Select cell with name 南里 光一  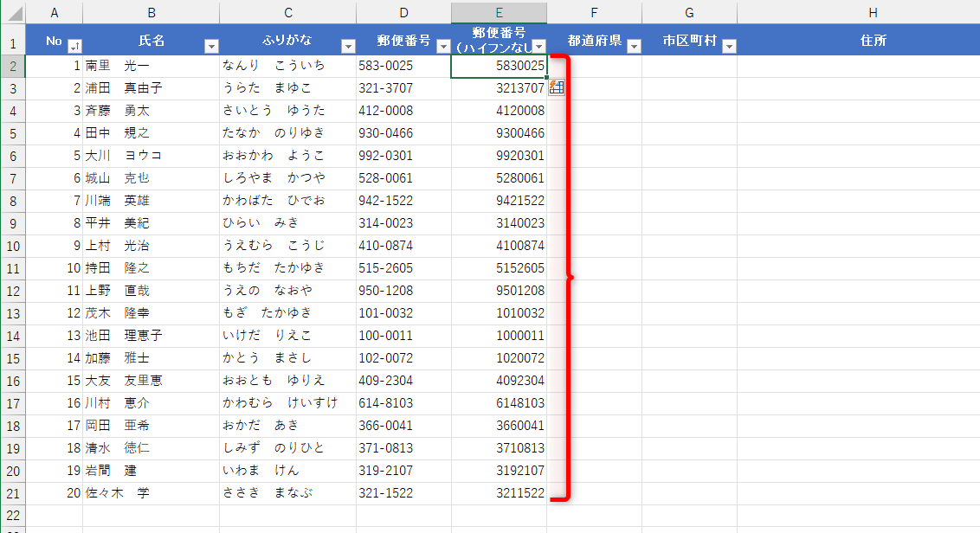point(152,66)
